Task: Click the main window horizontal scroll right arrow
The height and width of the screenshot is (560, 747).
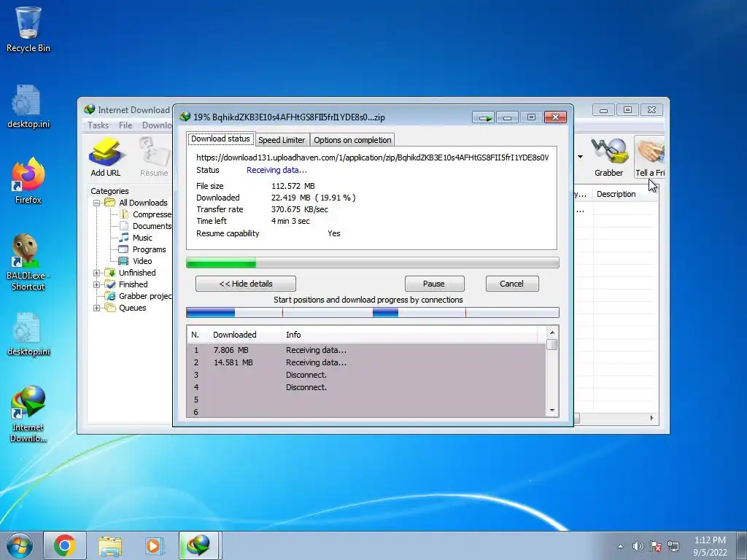Action: [651, 418]
